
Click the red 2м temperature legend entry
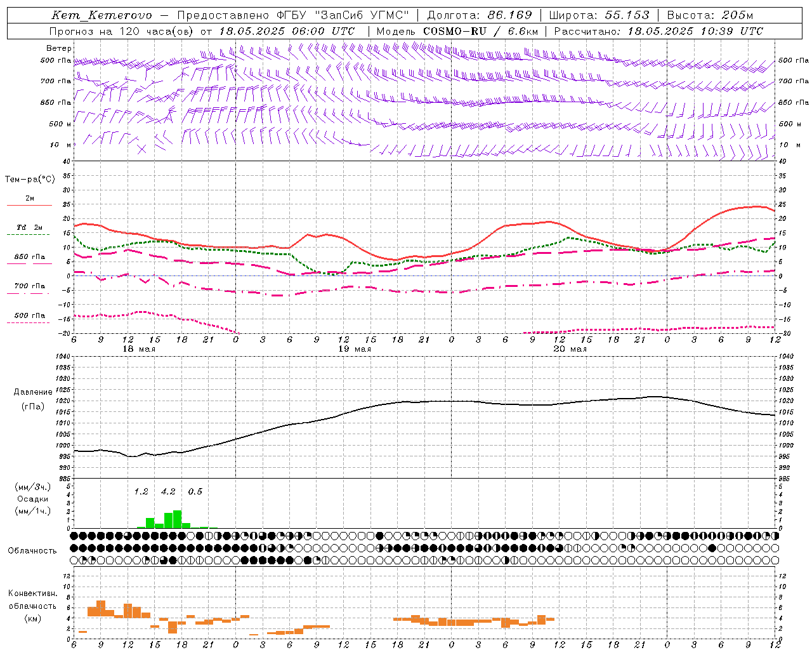pos(29,201)
